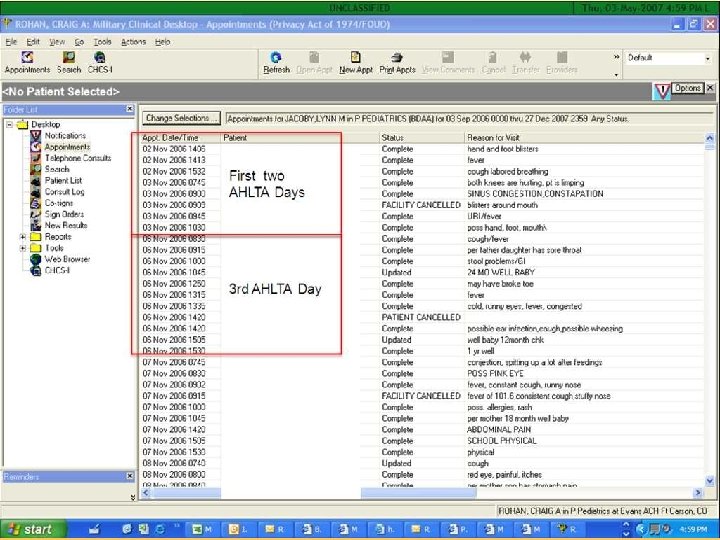The image size is (720, 540).
Task: Open the Default dropdown in the toolbar
Action: [668, 58]
